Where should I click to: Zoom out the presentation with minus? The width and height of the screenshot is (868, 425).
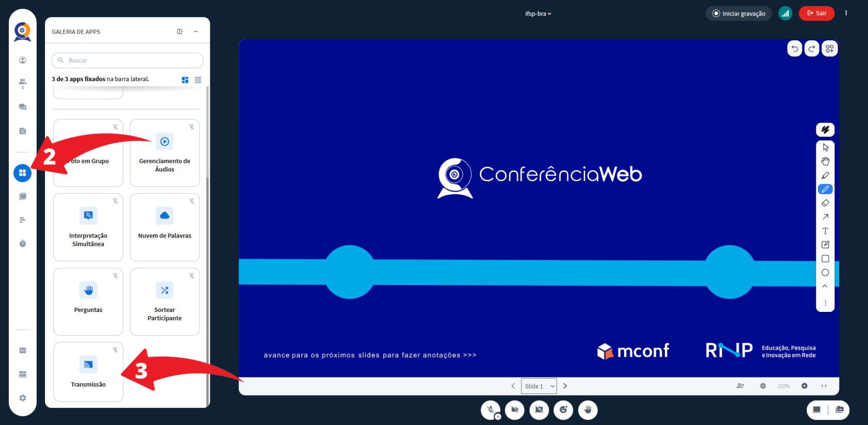point(763,386)
